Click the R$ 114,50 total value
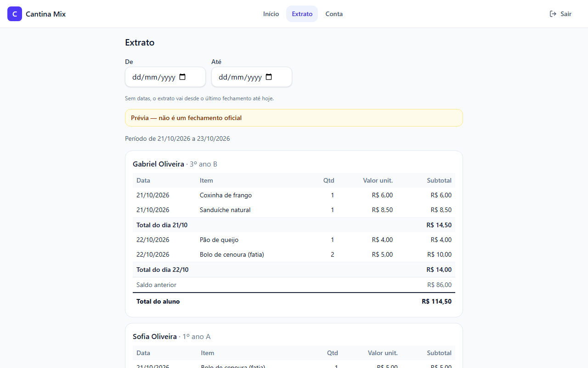The image size is (588, 368). click(x=436, y=301)
